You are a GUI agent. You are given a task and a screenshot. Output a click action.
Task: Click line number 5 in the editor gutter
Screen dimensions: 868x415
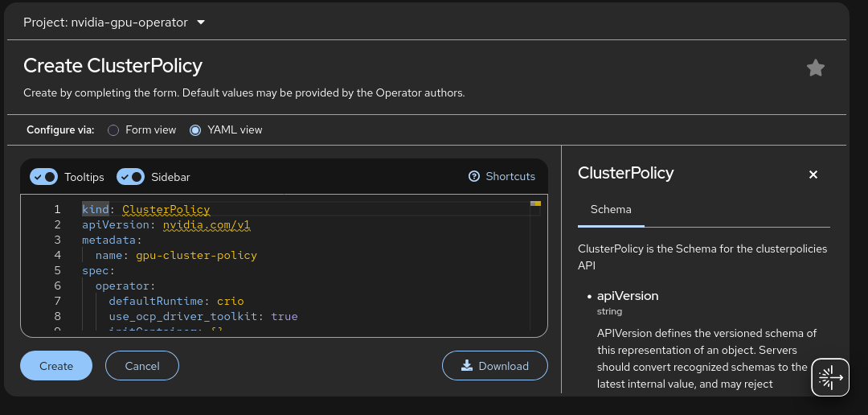coord(57,270)
